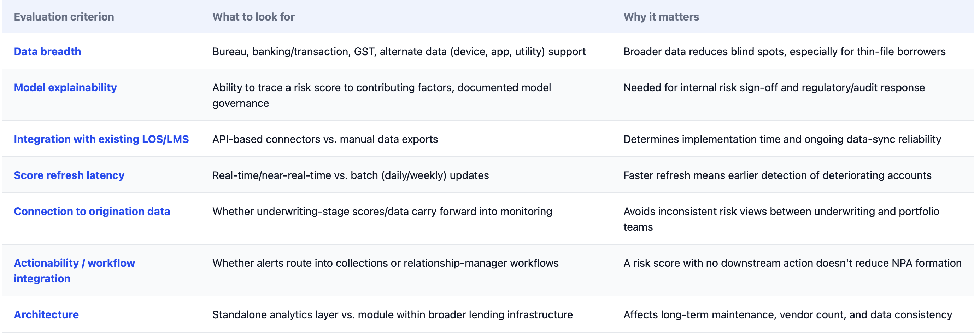Click the regulatory/audit response explanation cell
The width and height of the screenshot is (980, 335).
point(774,88)
